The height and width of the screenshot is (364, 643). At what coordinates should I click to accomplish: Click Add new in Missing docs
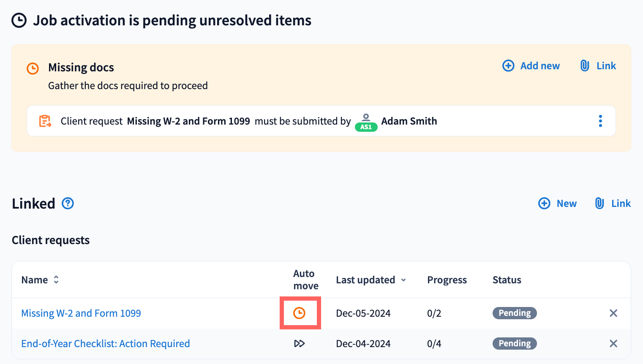[x=531, y=66]
